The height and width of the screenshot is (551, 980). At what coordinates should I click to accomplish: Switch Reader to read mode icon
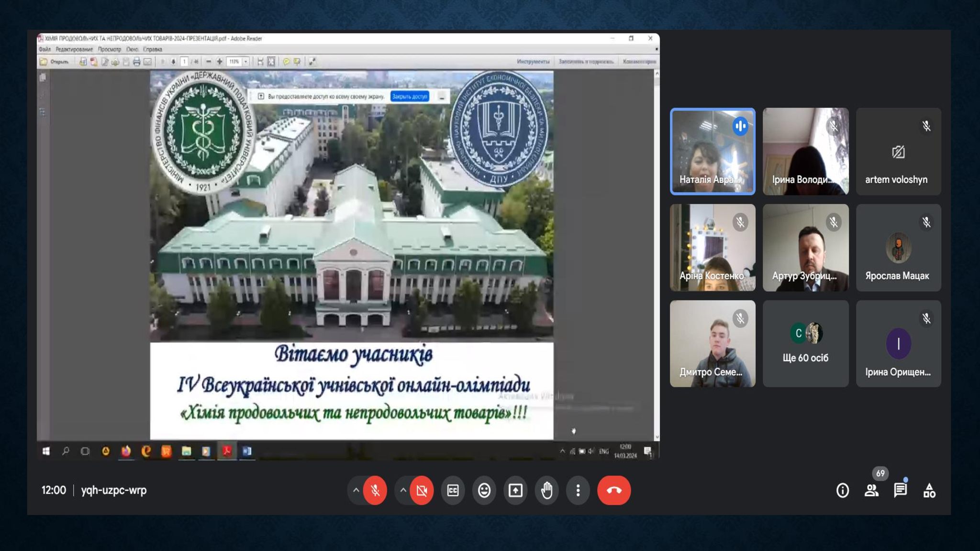coord(312,62)
